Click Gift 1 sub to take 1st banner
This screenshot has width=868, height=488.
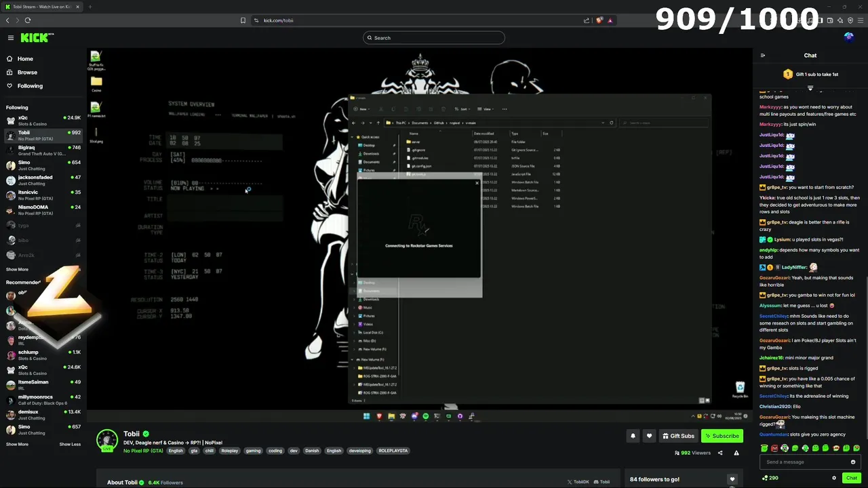tap(810, 74)
